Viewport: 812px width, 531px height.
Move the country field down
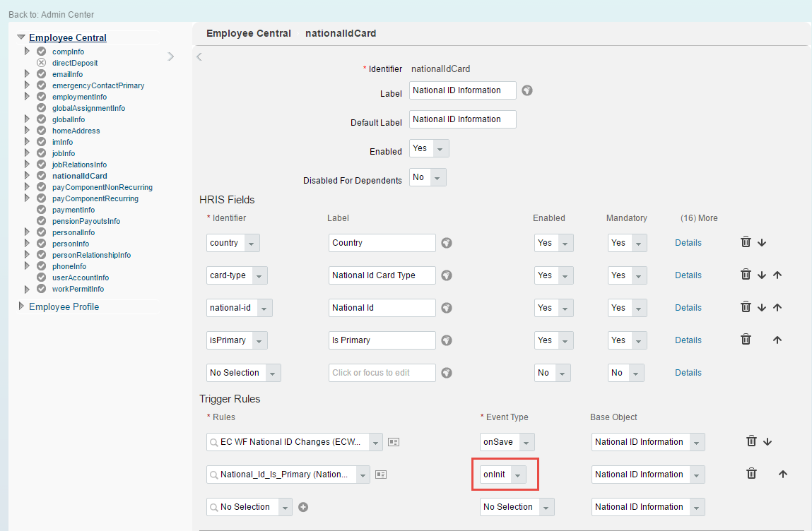pyautogui.click(x=762, y=243)
